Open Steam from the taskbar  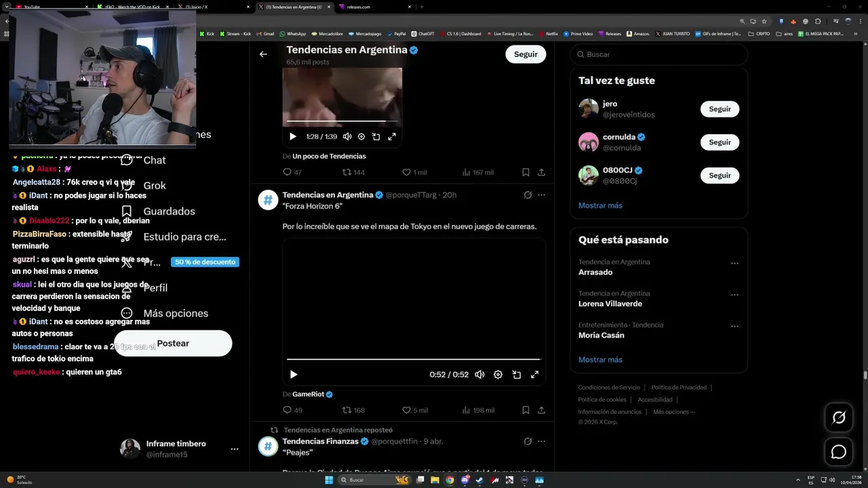click(480, 480)
